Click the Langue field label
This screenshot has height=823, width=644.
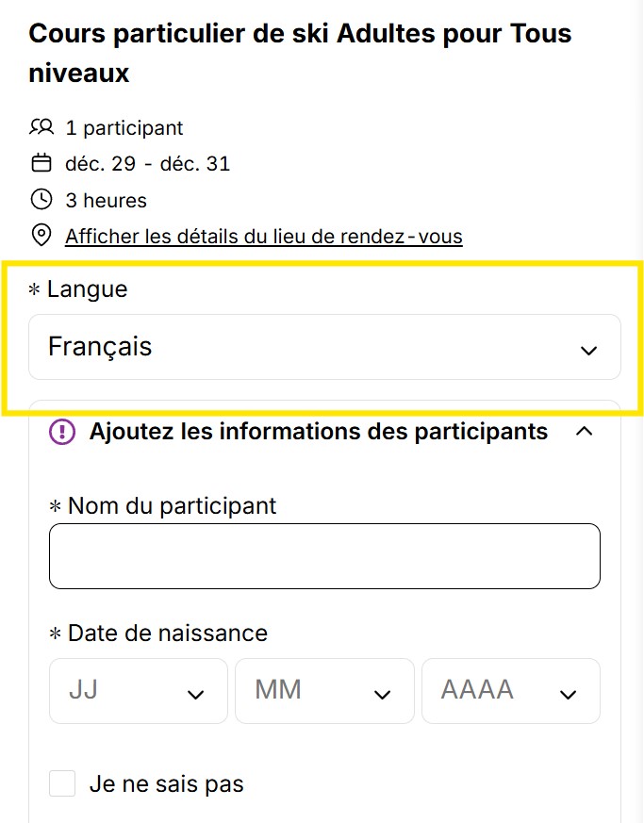[x=85, y=289]
